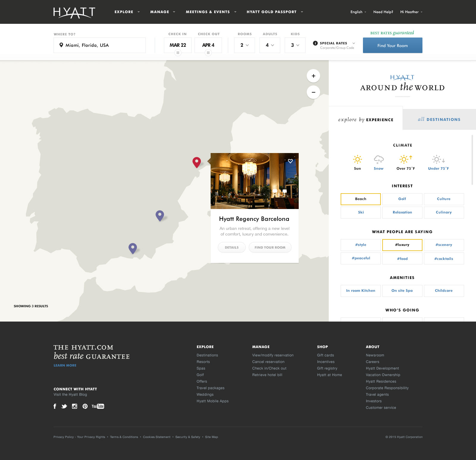Toggle the In room Kitchen amenity
This screenshot has height=460, width=476.
point(361,291)
